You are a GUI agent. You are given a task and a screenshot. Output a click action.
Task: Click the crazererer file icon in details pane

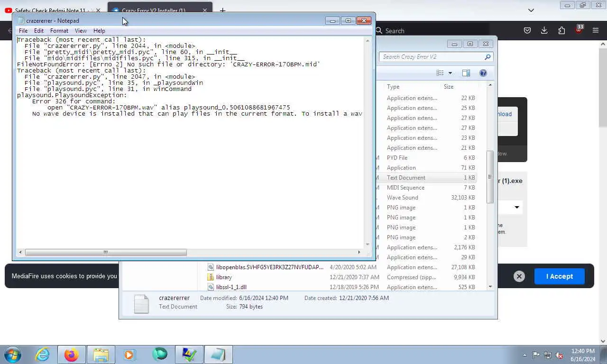click(141, 303)
